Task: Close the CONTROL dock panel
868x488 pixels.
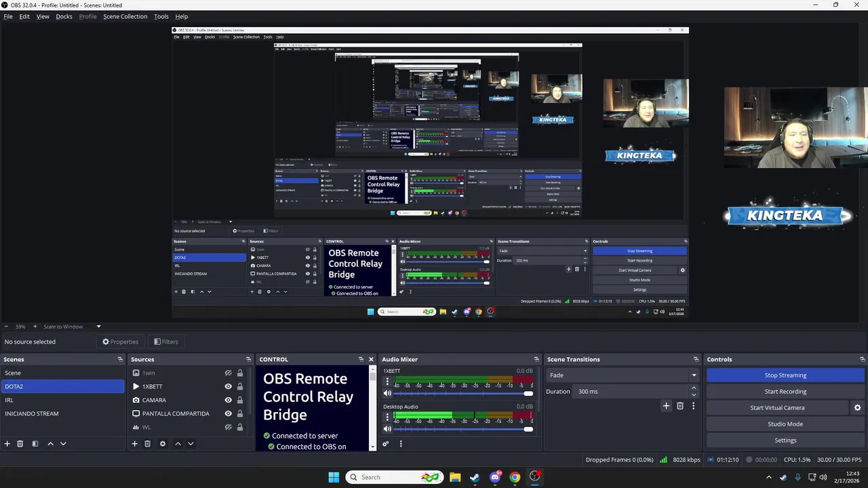Action: pos(371,359)
